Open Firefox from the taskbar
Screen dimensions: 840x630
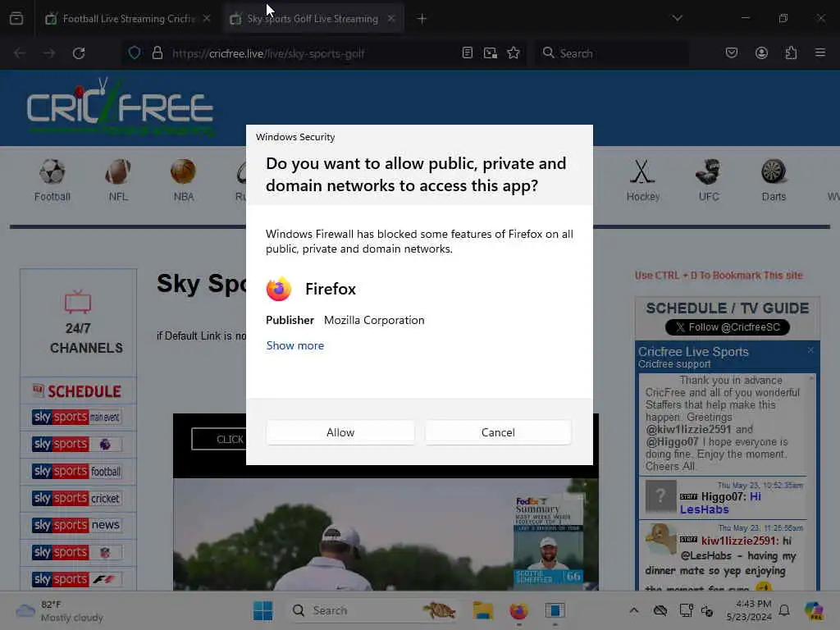tap(518, 610)
